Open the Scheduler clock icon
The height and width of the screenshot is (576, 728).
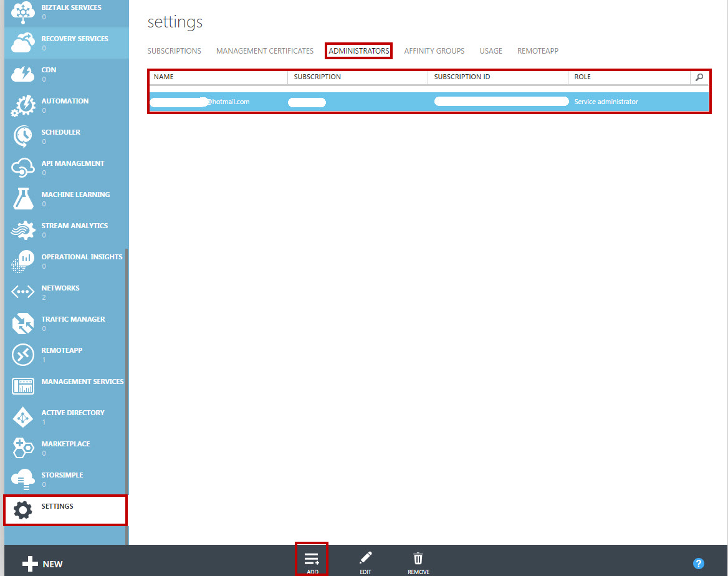coord(22,137)
